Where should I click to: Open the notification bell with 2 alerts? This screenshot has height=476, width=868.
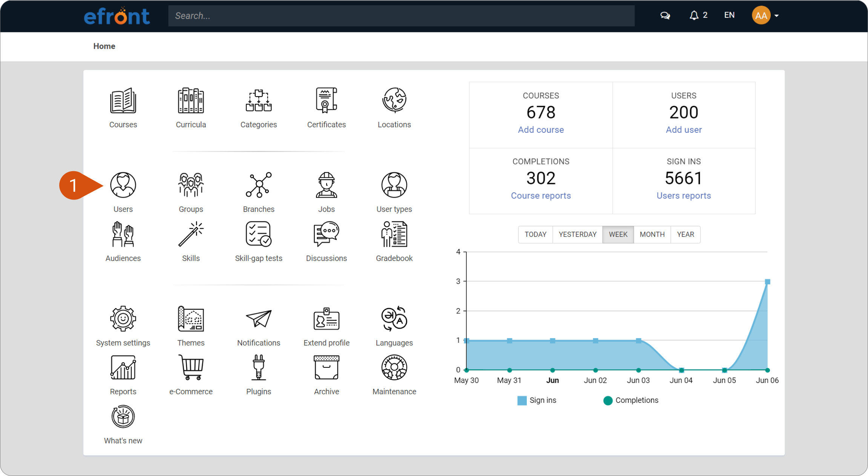point(698,15)
